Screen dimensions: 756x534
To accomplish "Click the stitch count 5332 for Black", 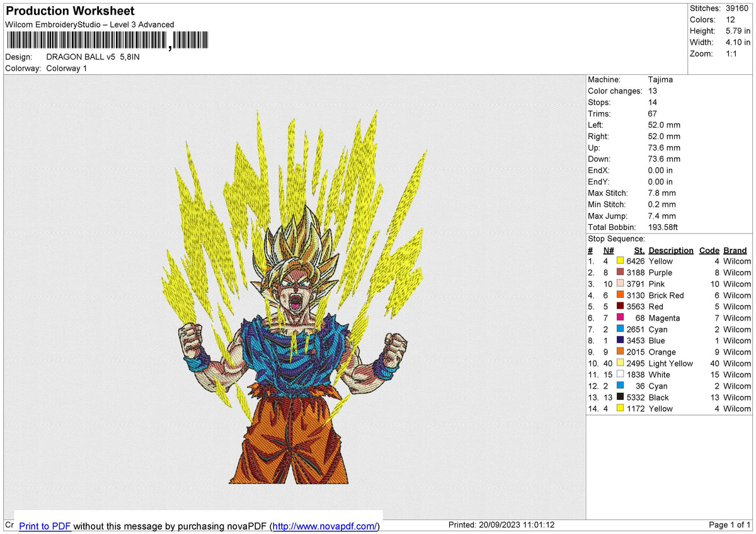I will (636, 397).
